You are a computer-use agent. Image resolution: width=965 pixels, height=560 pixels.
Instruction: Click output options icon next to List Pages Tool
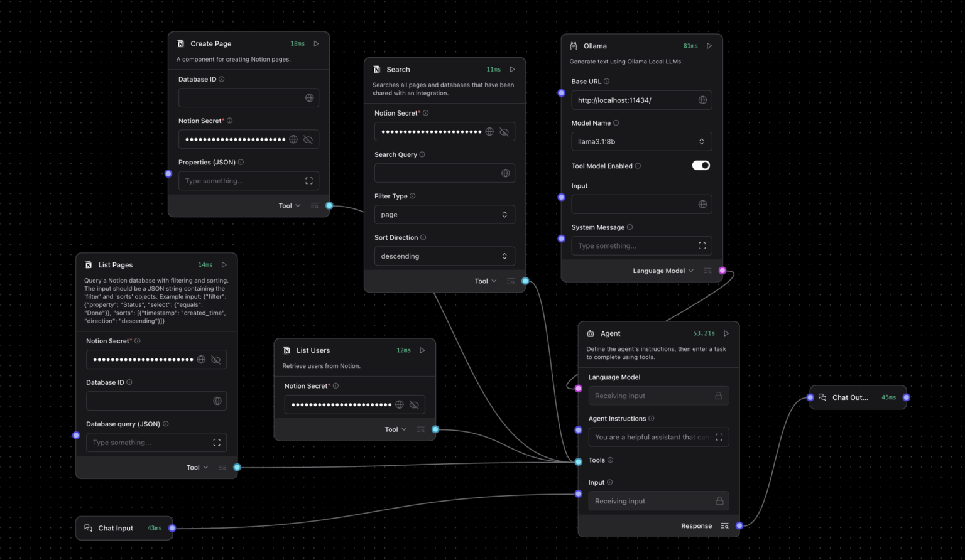(222, 467)
